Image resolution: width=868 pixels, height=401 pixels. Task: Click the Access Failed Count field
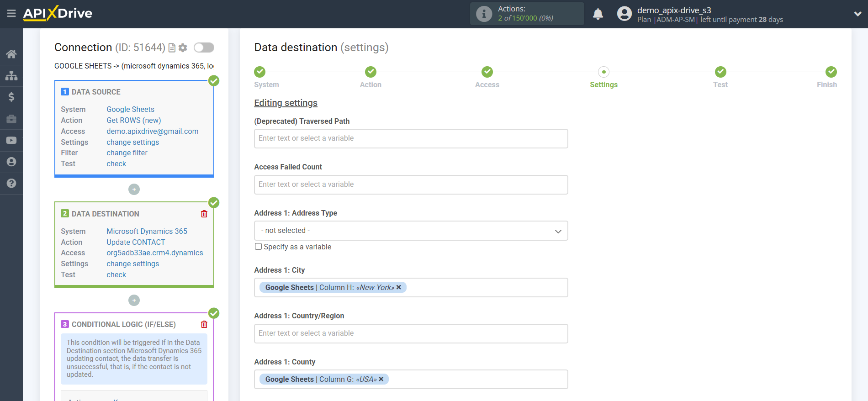pos(411,185)
